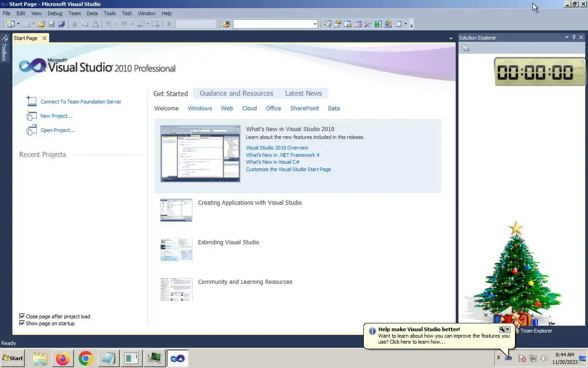Uncheck Close page after project load

point(22,316)
